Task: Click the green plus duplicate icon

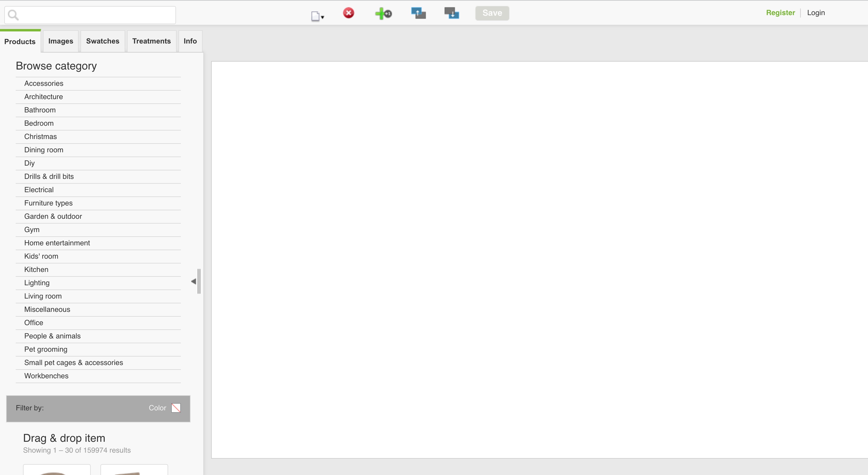Action: tap(383, 14)
